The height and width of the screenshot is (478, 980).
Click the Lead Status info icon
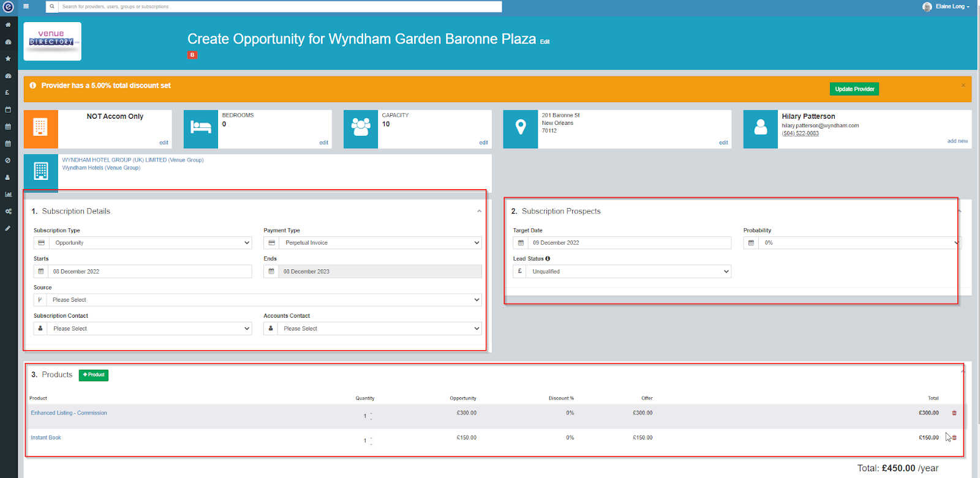(x=548, y=259)
